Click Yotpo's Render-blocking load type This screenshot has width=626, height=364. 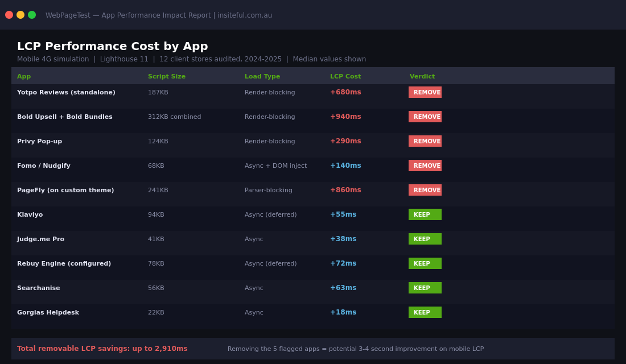(270, 92)
